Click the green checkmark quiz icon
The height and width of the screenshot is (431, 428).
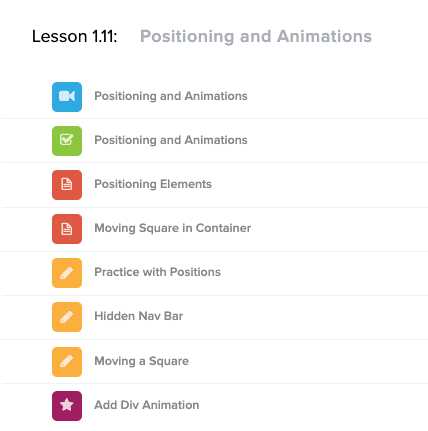tap(67, 141)
